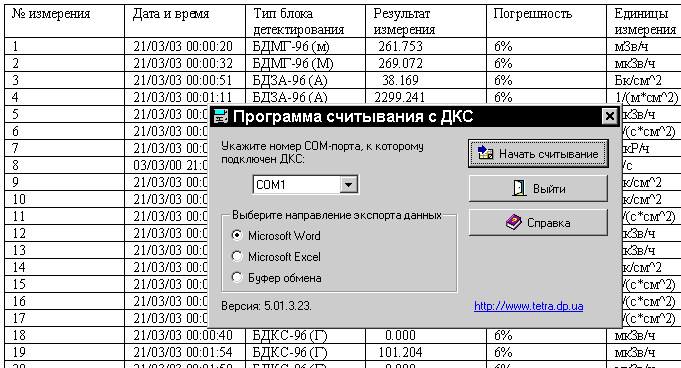
Task: Click the result value 261.753
Action: click(x=400, y=46)
